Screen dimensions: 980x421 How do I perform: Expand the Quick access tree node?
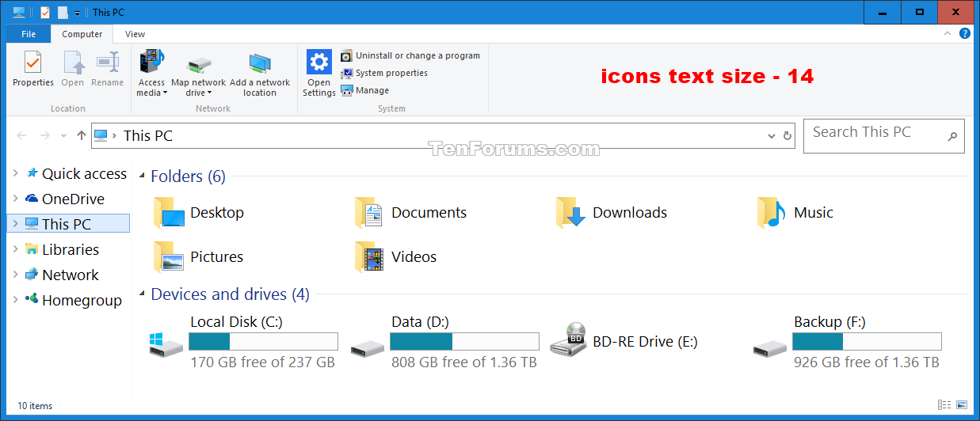(15, 173)
